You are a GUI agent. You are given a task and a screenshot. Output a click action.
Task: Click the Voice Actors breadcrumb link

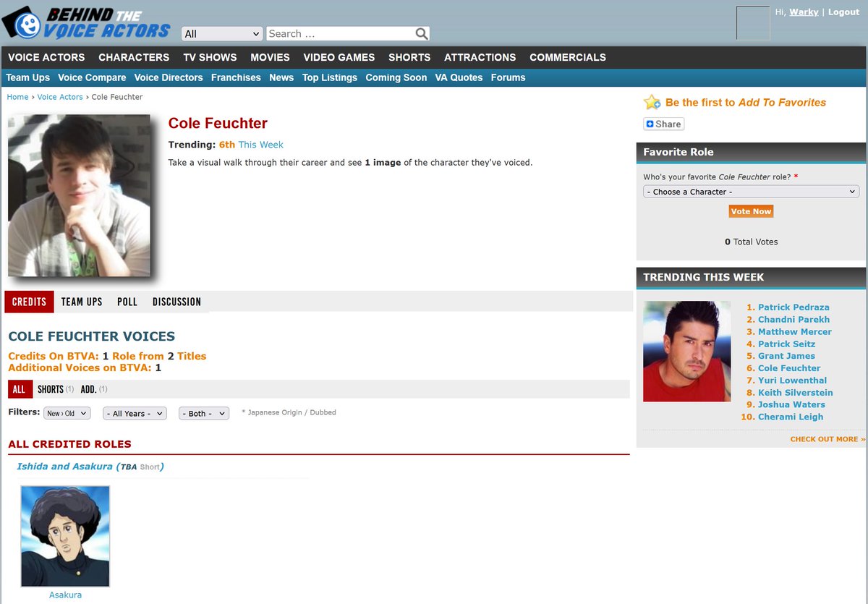60,97
